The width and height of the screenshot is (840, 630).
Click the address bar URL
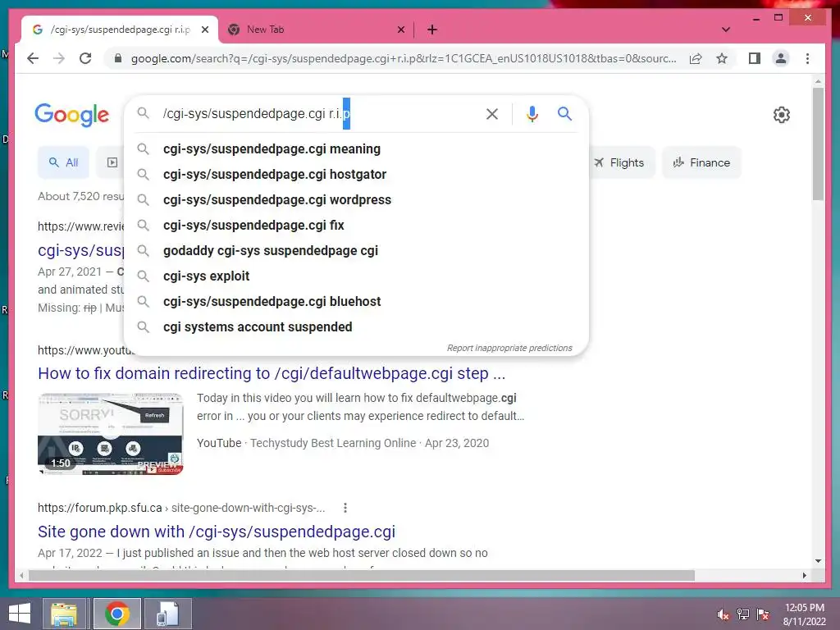[403, 58]
